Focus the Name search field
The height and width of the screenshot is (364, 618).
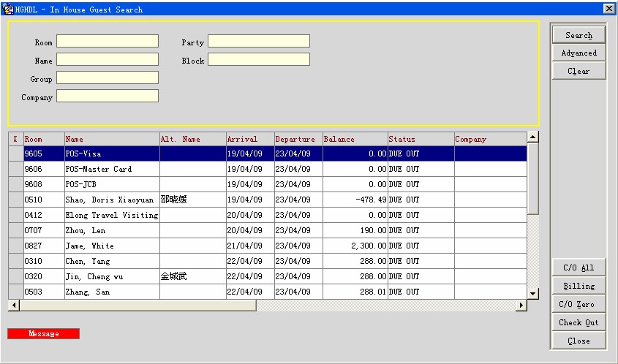[x=108, y=59]
